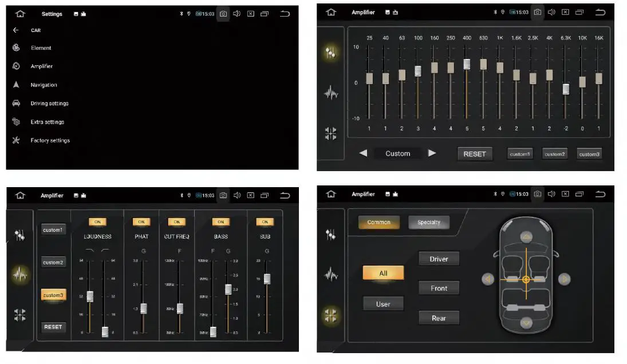Viewport: 627px width, 364px height.
Task: Tap the return arrow icon on Settings screen
Action: pyautogui.click(x=285, y=14)
